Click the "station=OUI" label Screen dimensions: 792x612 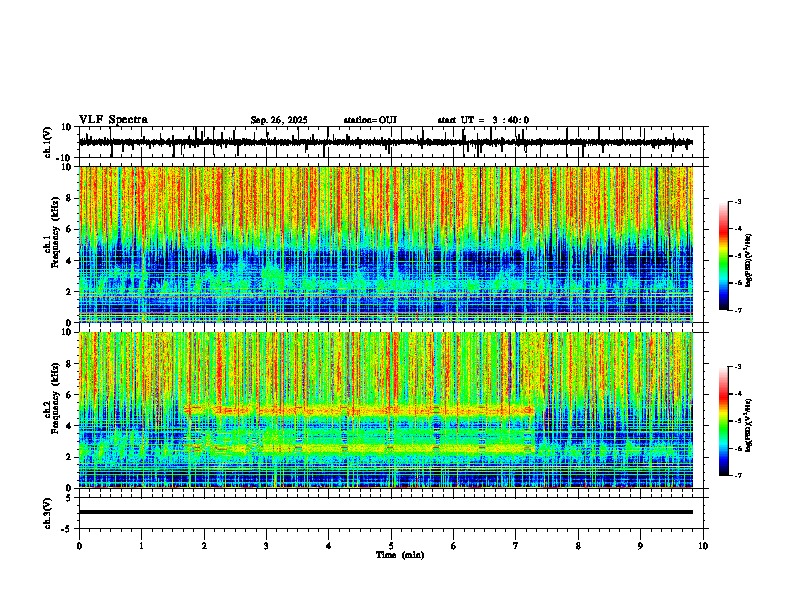coord(370,120)
